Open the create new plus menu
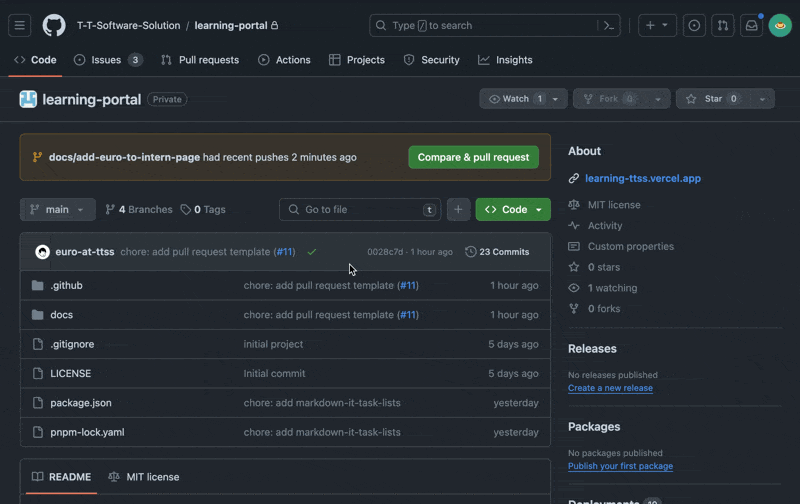 pyautogui.click(x=657, y=26)
